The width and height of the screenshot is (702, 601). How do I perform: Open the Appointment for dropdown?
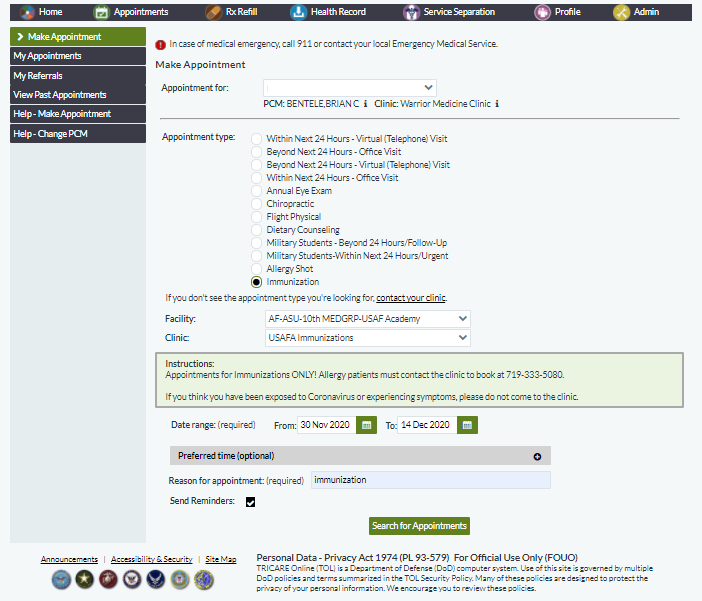[x=350, y=88]
